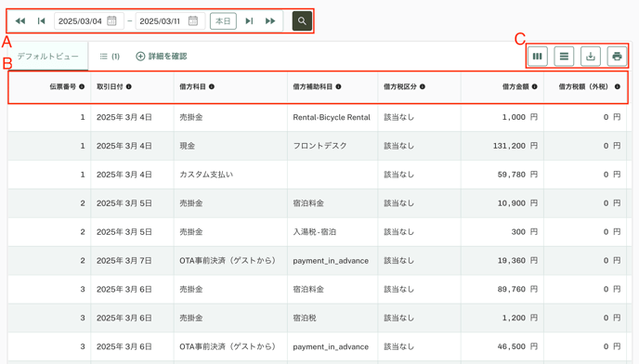
Task: Click the 詳細を確認 link
Action: click(162, 57)
